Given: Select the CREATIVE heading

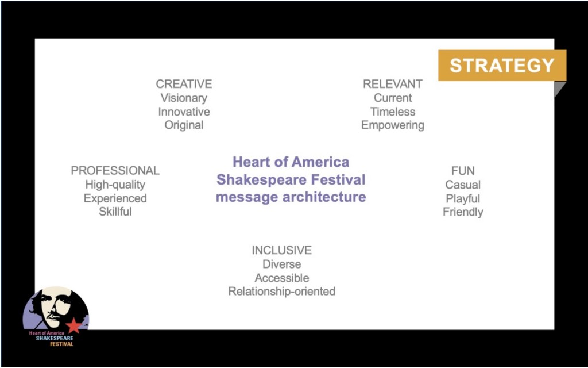Looking at the screenshot, I should (x=184, y=84).
